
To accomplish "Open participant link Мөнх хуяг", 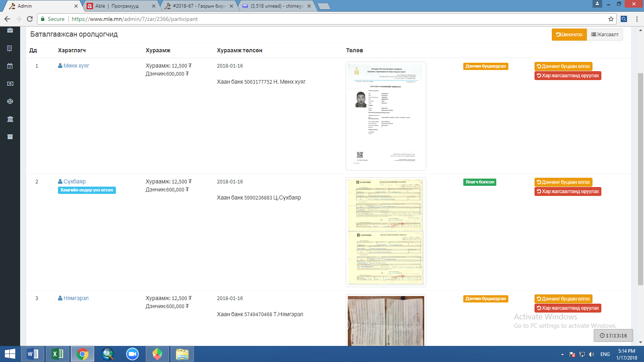I will click(74, 66).
